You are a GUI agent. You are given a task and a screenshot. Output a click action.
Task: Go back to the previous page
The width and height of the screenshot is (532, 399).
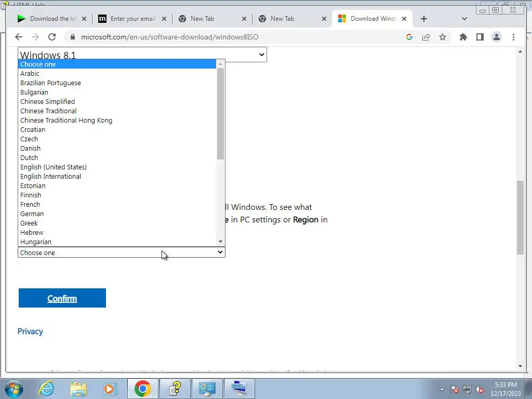point(19,37)
